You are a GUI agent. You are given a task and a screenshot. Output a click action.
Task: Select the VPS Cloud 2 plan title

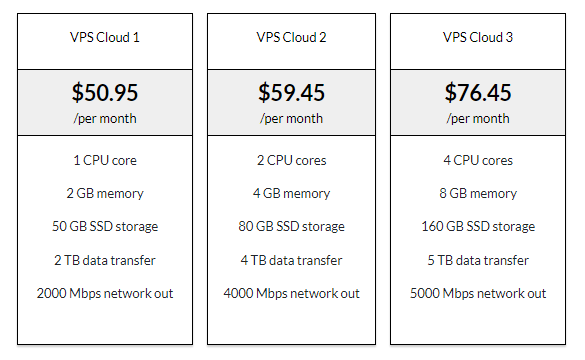(x=291, y=37)
